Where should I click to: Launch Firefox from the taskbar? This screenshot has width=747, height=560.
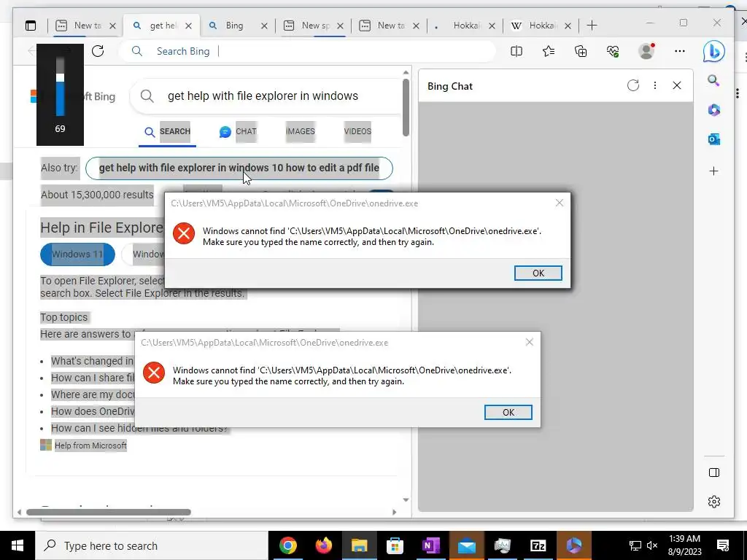tap(323, 545)
